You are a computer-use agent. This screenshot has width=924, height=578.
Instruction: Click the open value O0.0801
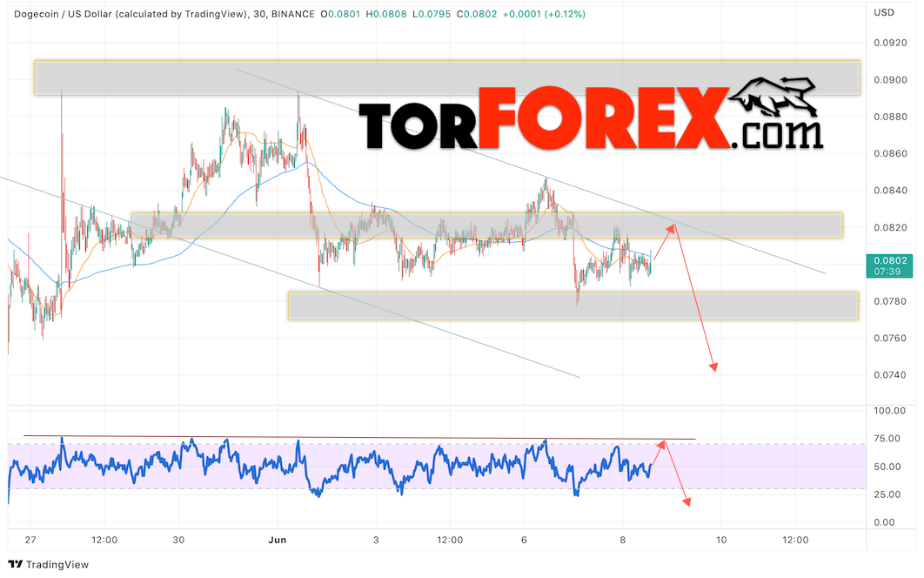point(340,14)
